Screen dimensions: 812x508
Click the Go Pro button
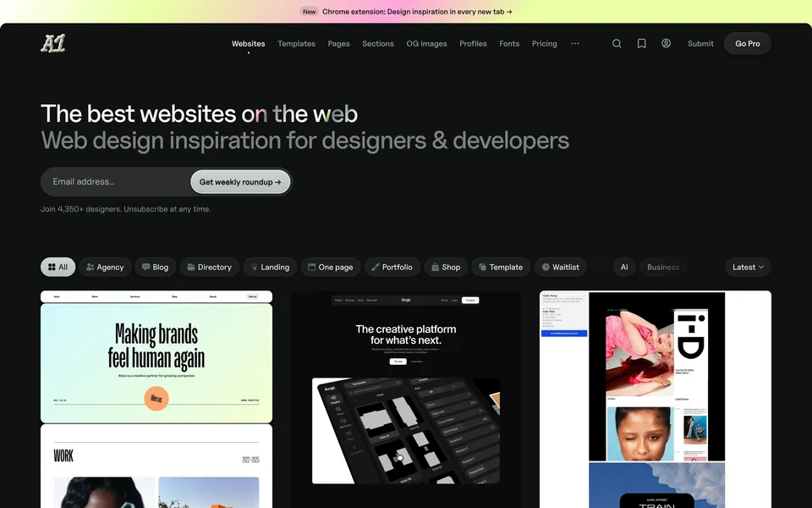tap(747, 43)
